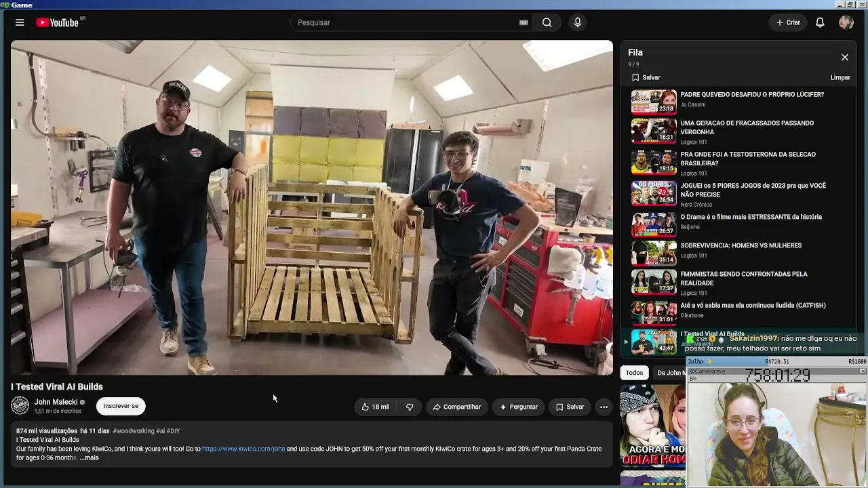Image resolution: width=868 pixels, height=488 pixels.
Task: Play the CATFISH video by Olkabone
Action: (739, 312)
